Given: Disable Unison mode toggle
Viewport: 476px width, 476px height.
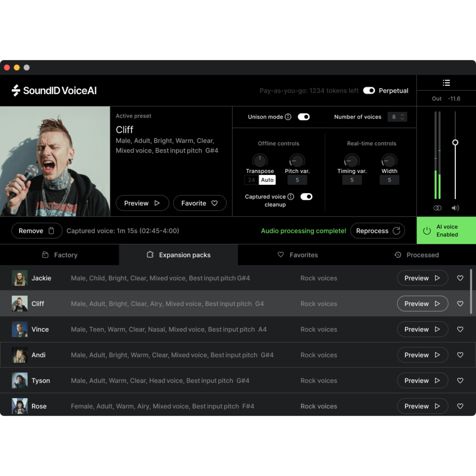Looking at the screenshot, I should [x=304, y=117].
